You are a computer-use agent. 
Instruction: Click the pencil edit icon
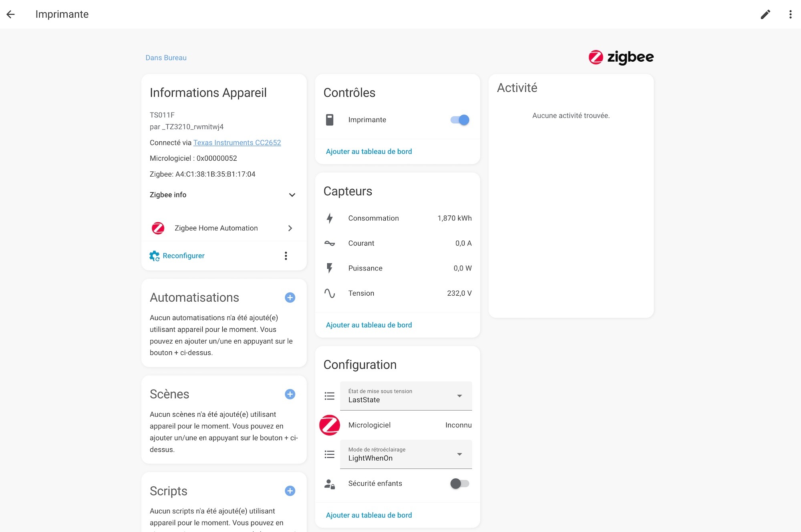[x=765, y=14]
